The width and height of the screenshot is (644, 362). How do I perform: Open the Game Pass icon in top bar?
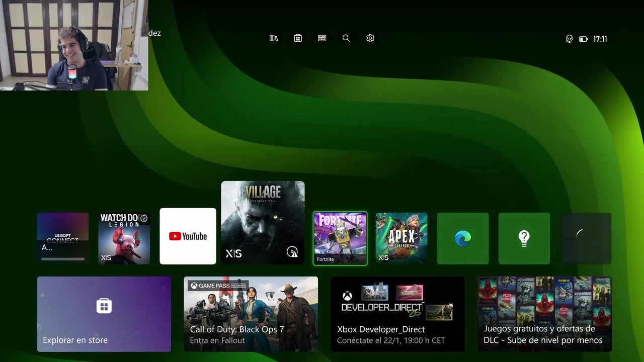pos(322,38)
